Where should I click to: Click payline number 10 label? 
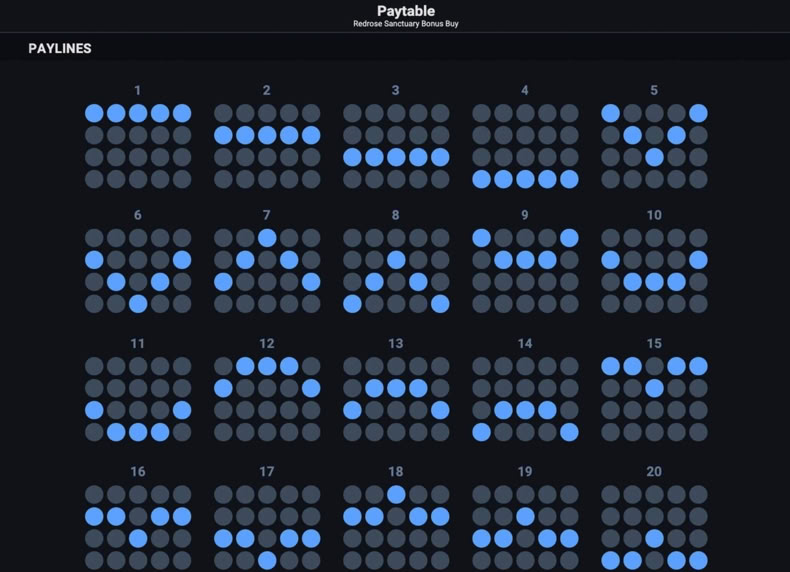pos(654,215)
